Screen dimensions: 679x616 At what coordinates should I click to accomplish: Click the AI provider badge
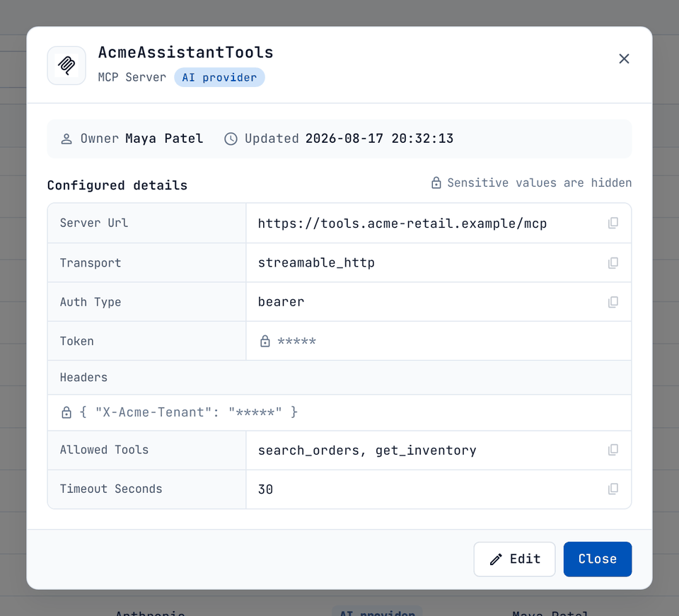pos(219,78)
